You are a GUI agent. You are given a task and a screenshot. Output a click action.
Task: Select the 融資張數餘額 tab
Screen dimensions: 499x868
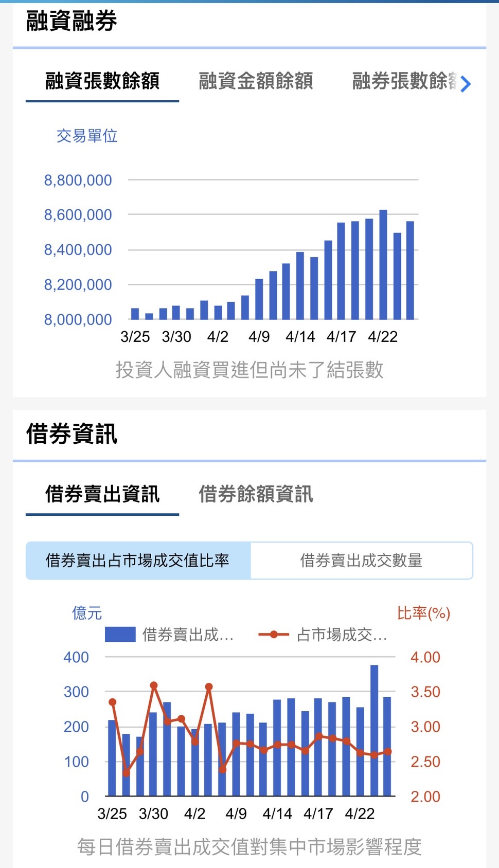click(102, 81)
